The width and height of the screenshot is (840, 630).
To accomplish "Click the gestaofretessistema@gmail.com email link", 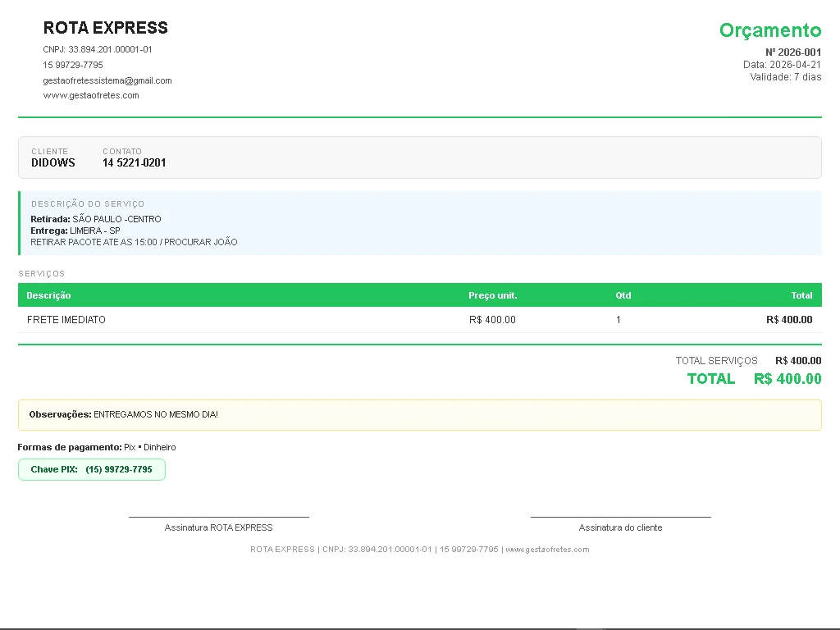I will click(x=107, y=80).
